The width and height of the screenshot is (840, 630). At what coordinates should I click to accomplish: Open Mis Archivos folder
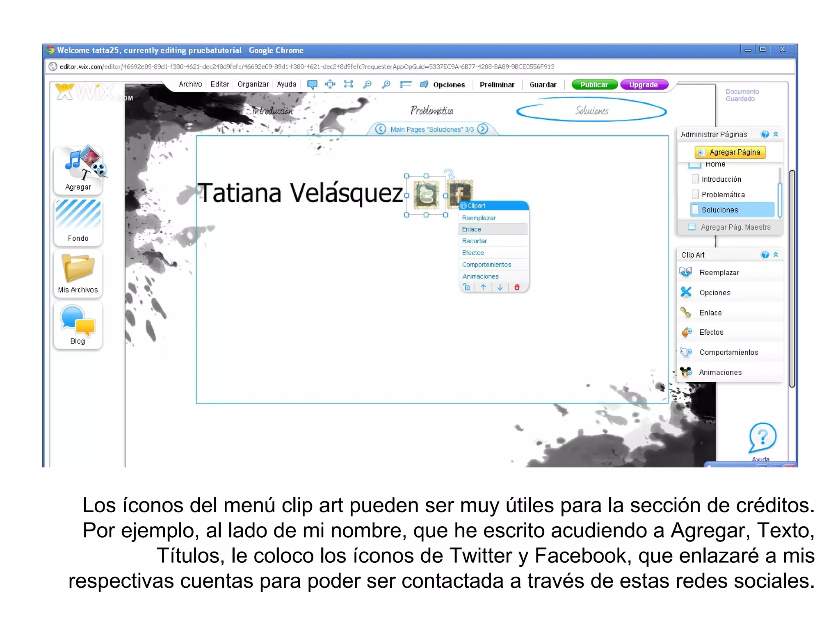78,273
